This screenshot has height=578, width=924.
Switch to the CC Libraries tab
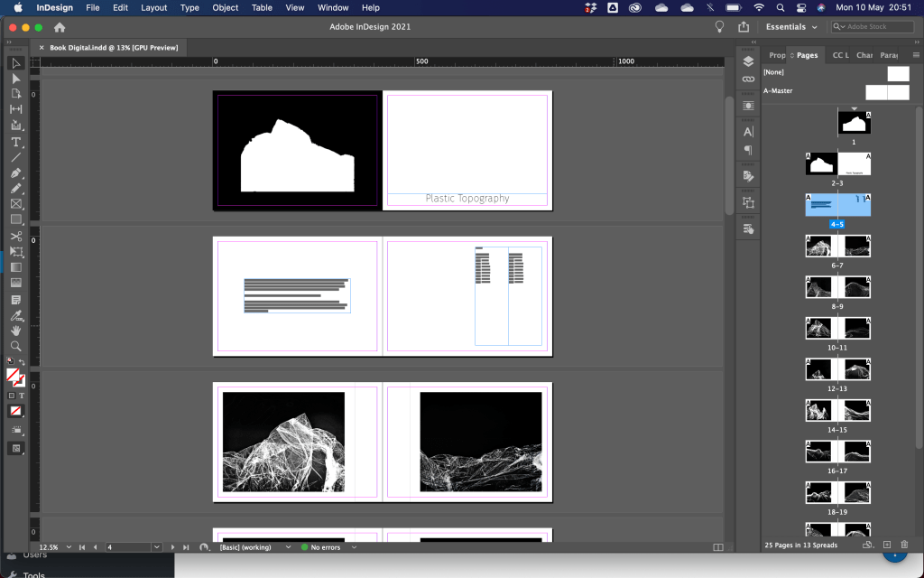[839, 55]
